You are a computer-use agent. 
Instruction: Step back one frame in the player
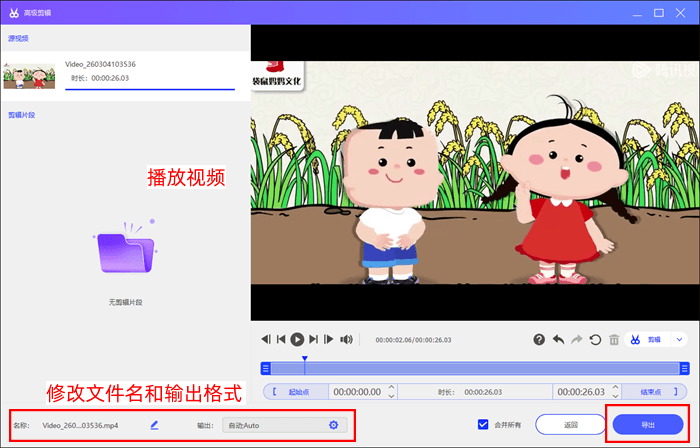click(x=266, y=340)
